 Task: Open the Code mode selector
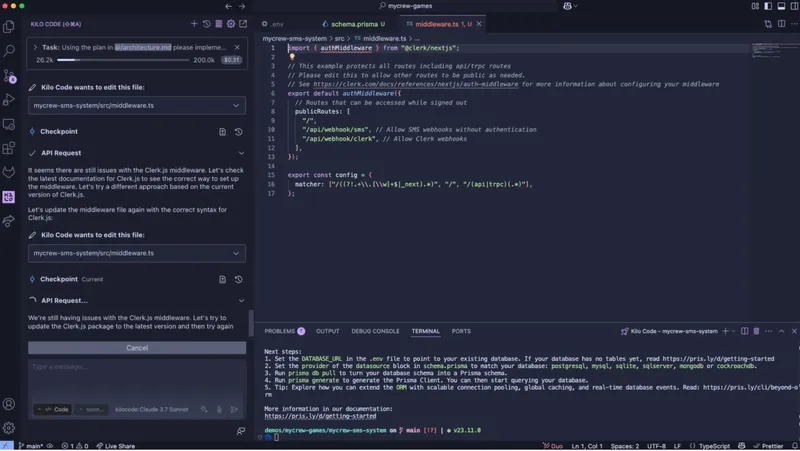pos(53,409)
